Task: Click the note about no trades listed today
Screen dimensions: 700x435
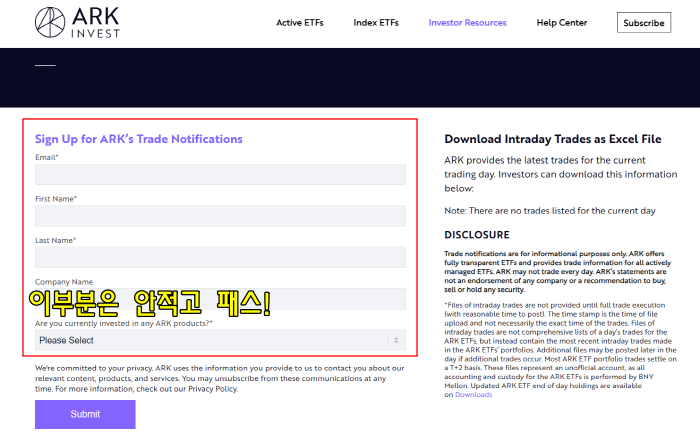Action: click(550, 211)
